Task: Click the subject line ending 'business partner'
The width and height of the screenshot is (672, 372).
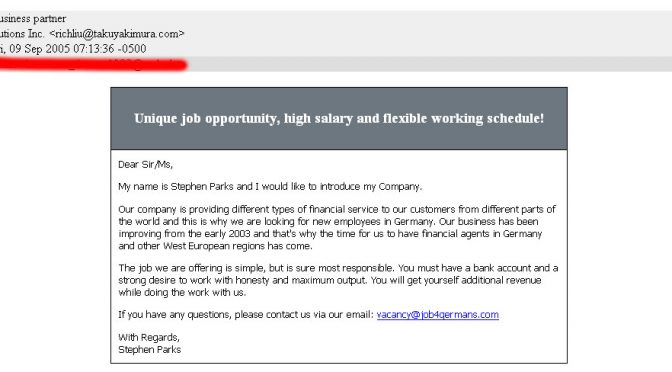Action: [33, 19]
